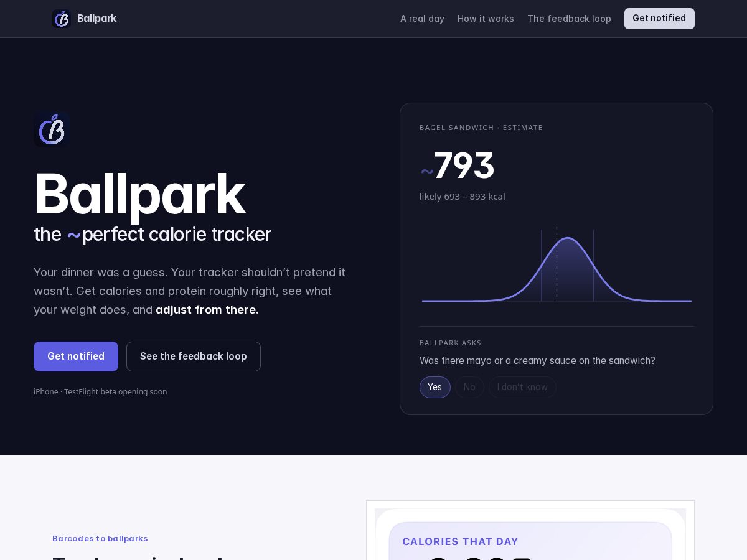Answer 'No' to the mayo question
This screenshot has height=560, width=747.
469,387
